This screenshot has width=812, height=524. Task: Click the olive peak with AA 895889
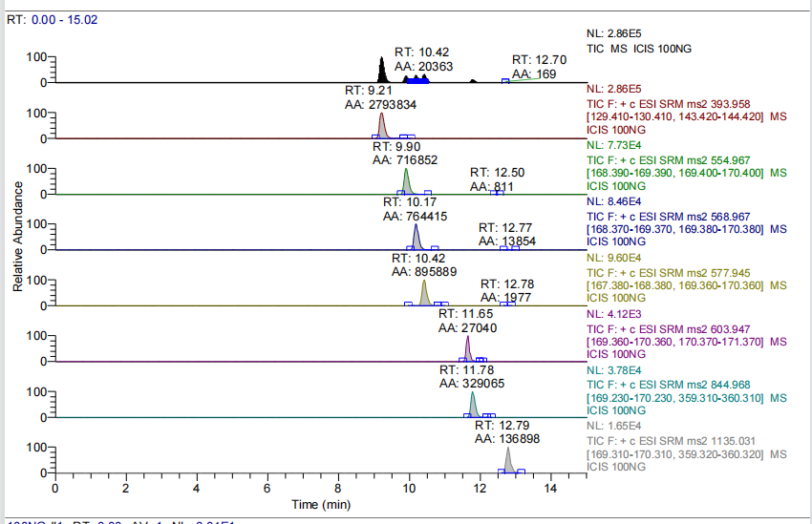[424, 293]
